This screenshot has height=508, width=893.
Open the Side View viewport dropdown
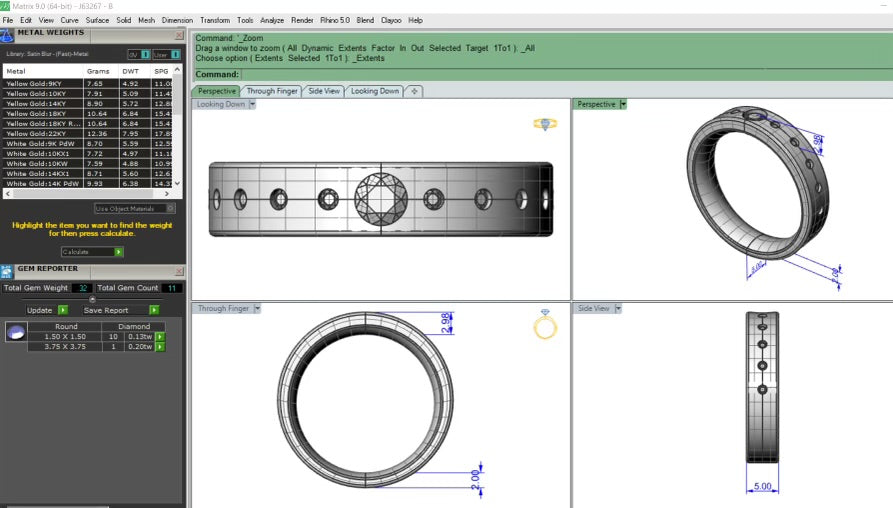[619, 309]
